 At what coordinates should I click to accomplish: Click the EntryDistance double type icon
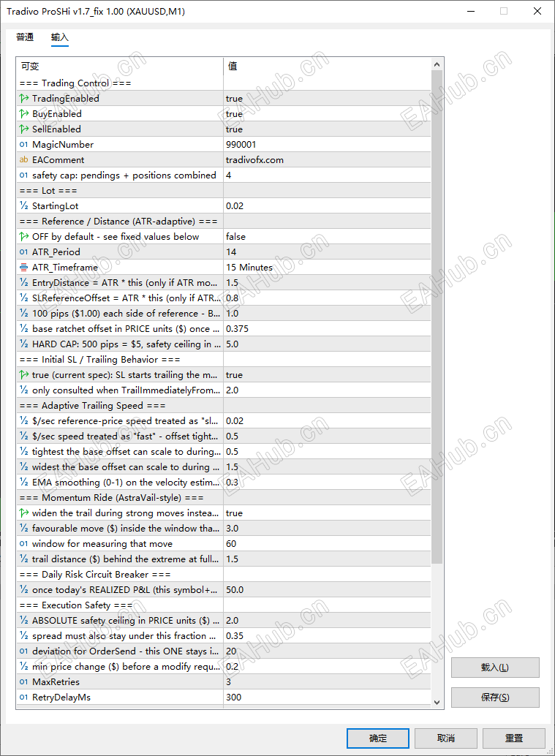click(x=23, y=283)
